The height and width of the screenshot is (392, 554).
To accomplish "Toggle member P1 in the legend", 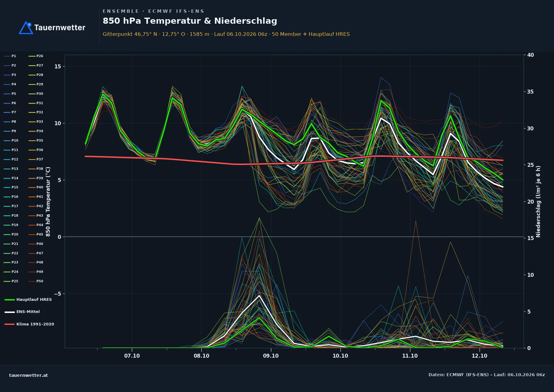I will click(10, 56).
